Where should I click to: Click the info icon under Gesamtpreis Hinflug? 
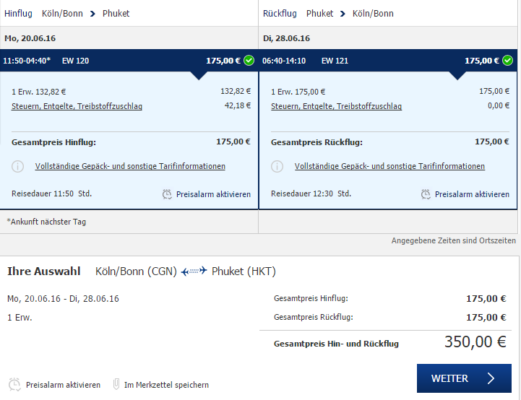click(x=18, y=166)
